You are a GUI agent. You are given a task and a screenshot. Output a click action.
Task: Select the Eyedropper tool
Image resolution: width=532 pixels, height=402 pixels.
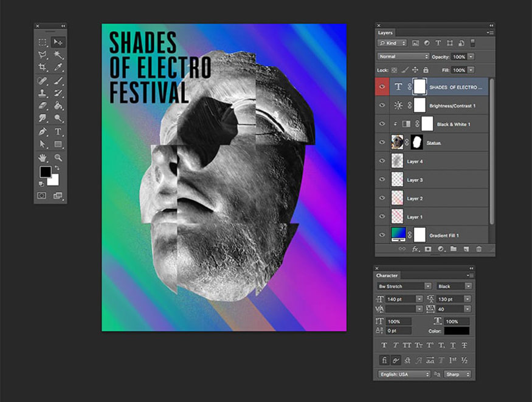[x=58, y=67]
